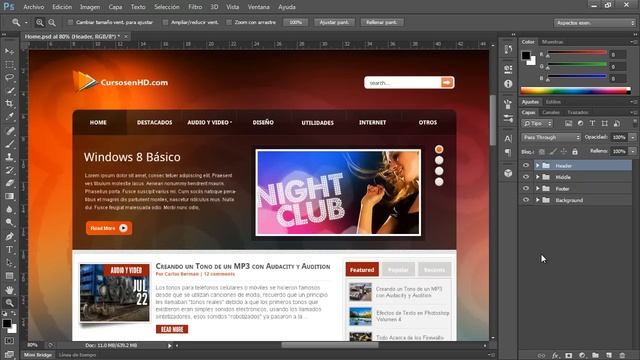The height and width of the screenshot is (360, 640).
Task: Hide the Header layer group
Action: (526, 165)
